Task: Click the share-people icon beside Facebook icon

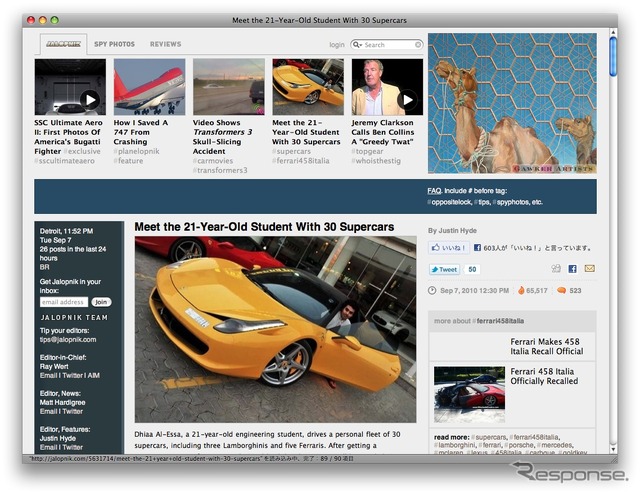Action: (556, 269)
